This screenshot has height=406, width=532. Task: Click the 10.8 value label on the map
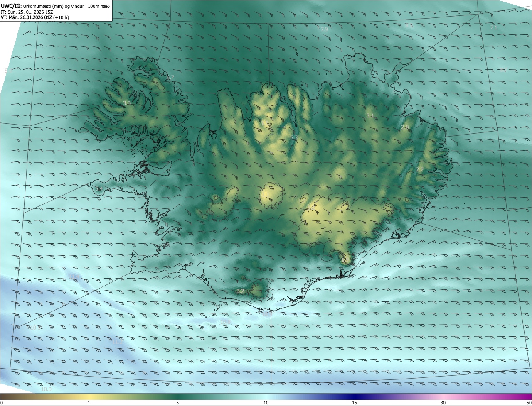click(225, 322)
